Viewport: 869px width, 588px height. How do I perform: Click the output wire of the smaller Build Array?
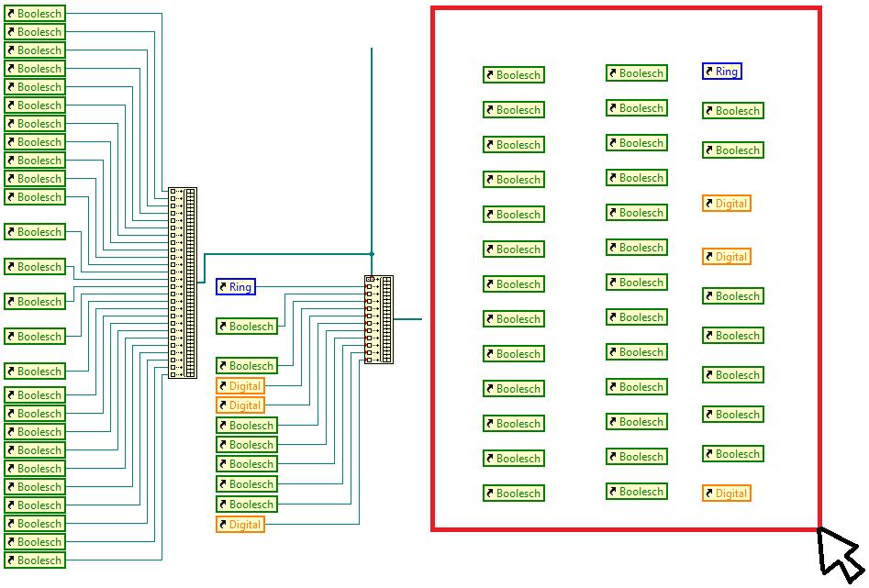pyautogui.click(x=408, y=319)
